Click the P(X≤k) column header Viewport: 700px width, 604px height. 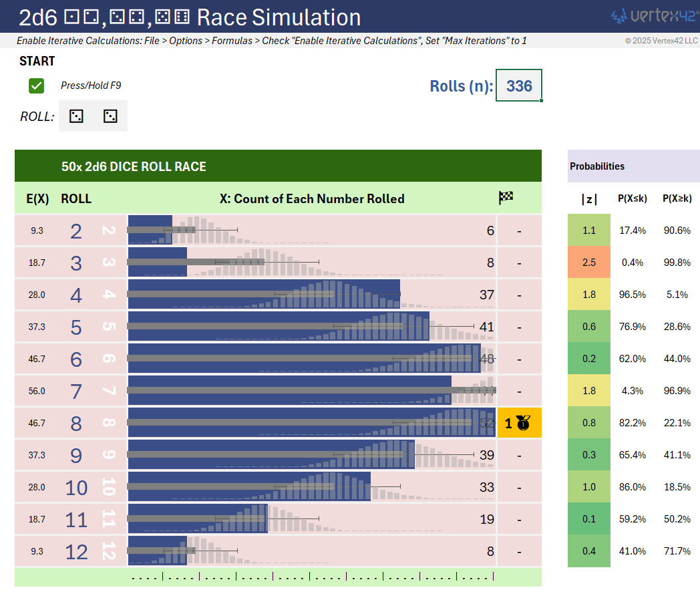click(x=631, y=198)
